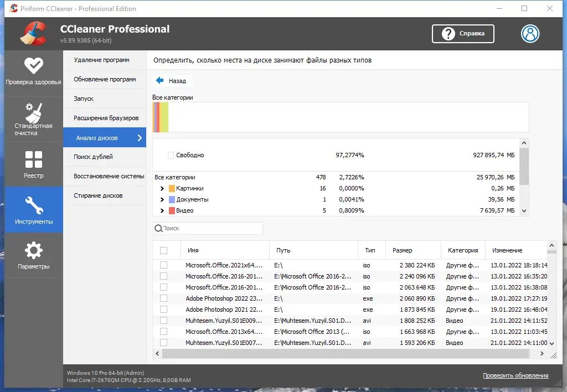
Task: Click chevron next to Анализ дисков
Action: [140, 137]
